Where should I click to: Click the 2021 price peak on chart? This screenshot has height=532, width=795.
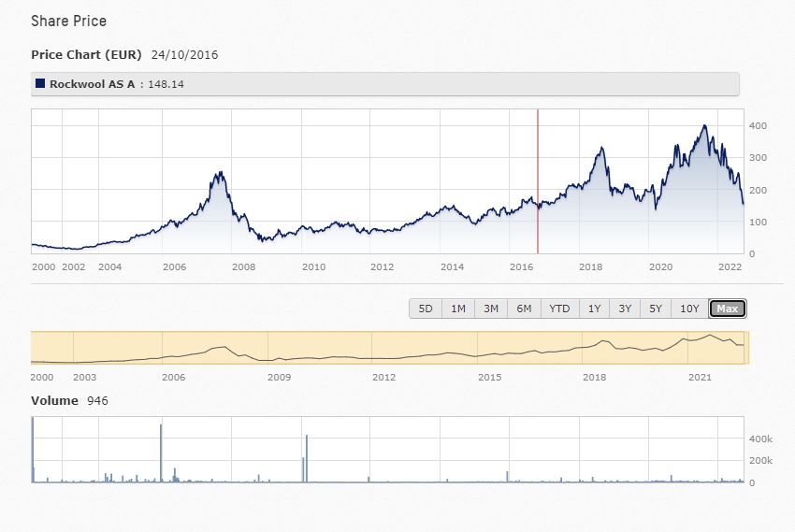coord(704,126)
